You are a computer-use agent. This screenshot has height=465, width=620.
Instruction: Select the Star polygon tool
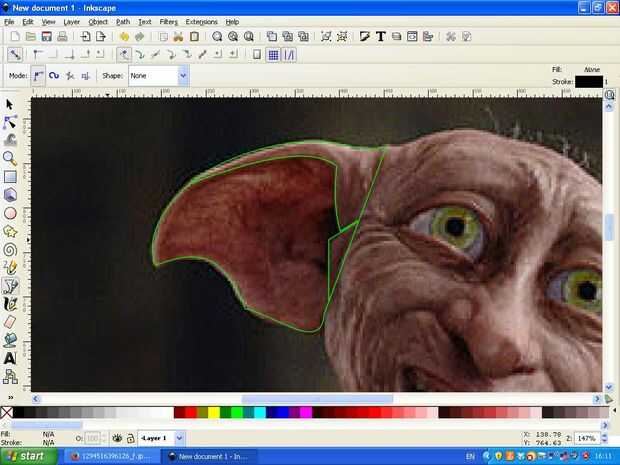(10, 231)
